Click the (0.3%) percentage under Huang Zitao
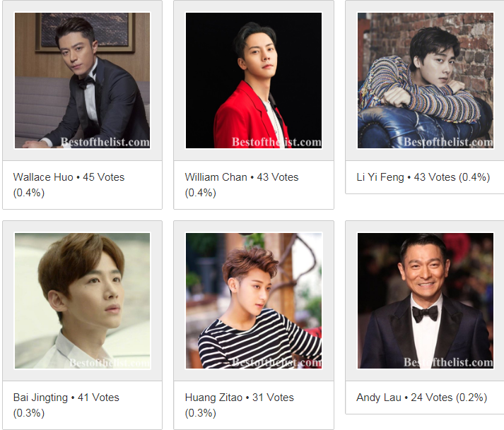The image size is (504, 430). (x=201, y=413)
